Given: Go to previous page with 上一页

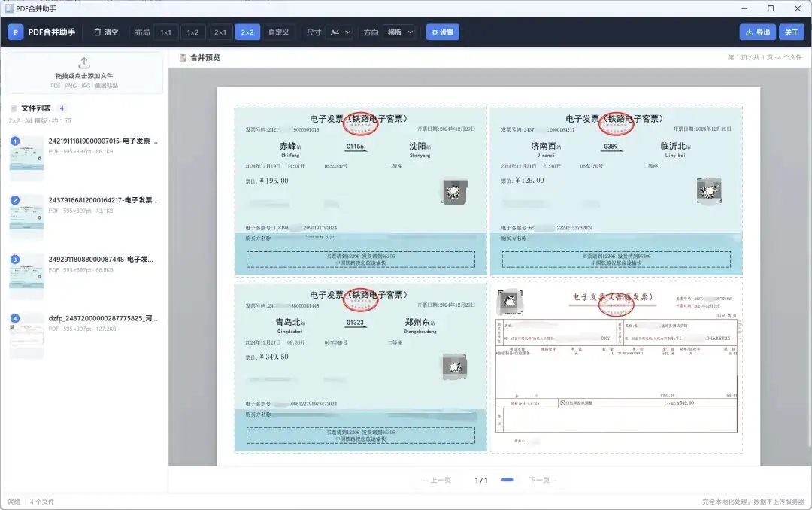Looking at the screenshot, I should [437, 481].
